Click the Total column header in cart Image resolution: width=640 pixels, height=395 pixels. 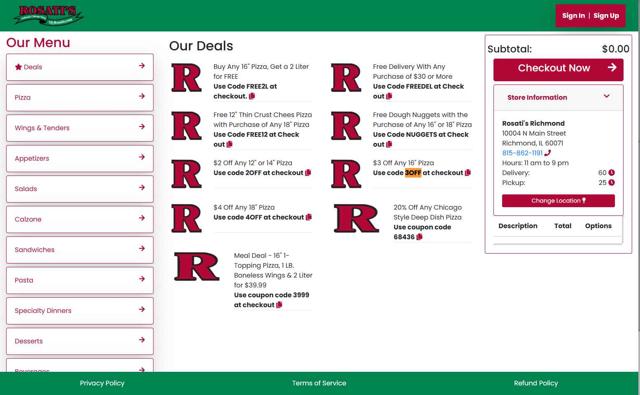click(x=562, y=226)
